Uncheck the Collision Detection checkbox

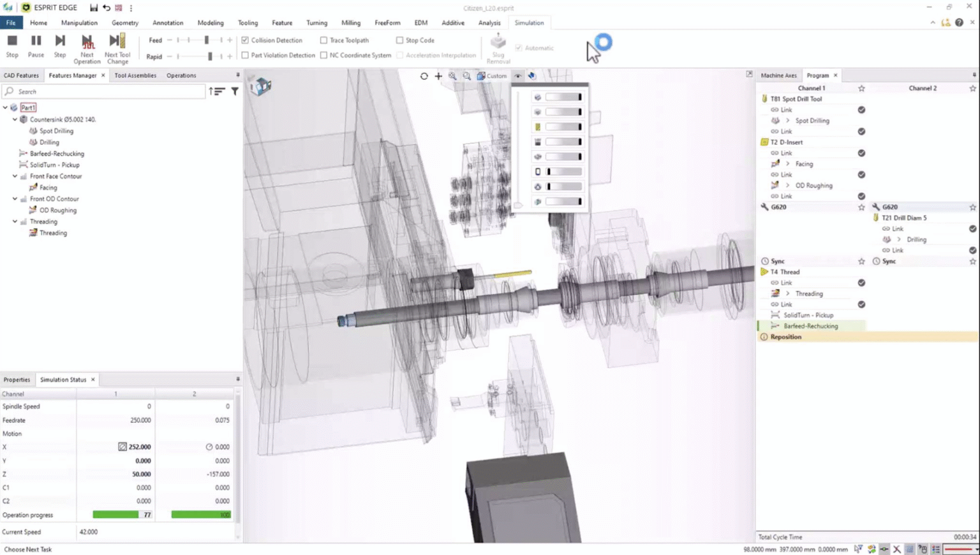click(245, 40)
